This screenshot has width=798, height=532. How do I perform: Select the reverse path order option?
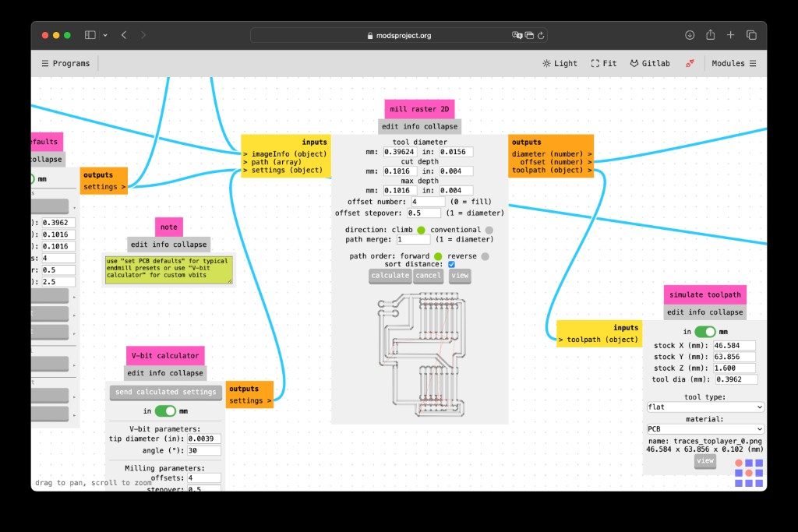click(x=485, y=256)
